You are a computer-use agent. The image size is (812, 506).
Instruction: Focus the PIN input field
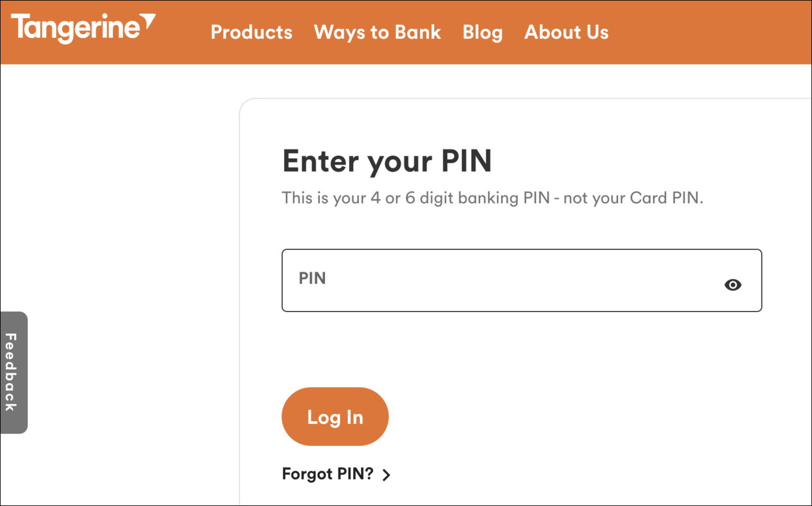(x=522, y=280)
